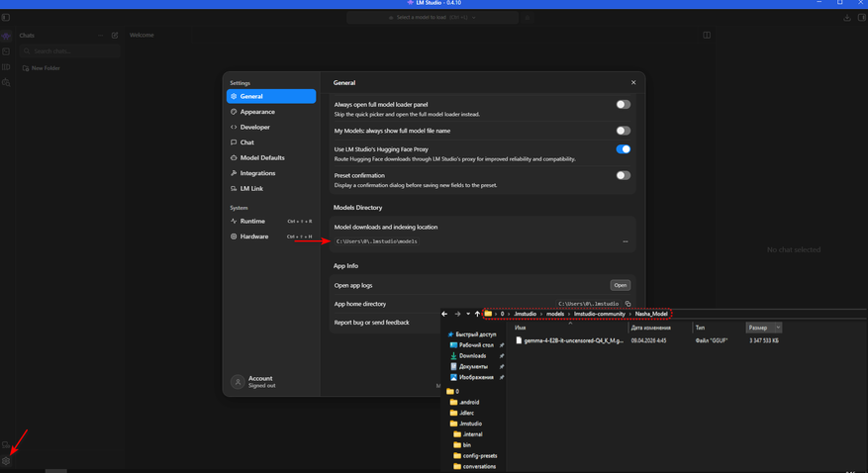Toggle Always open full model loader panel
868x473 pixels.
(624, 105)
